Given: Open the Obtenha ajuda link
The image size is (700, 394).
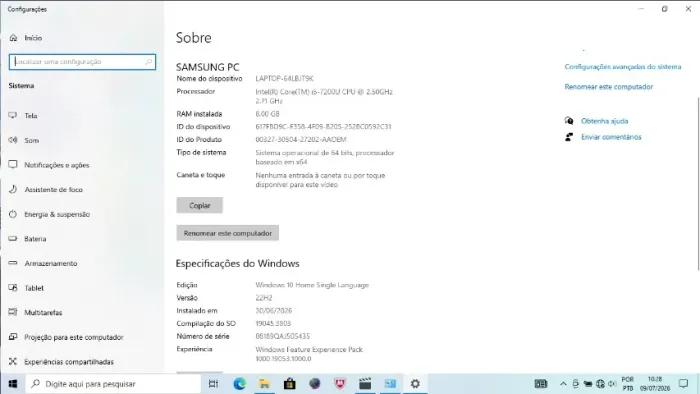Looking at the screenshot, I should click(604, 121).
